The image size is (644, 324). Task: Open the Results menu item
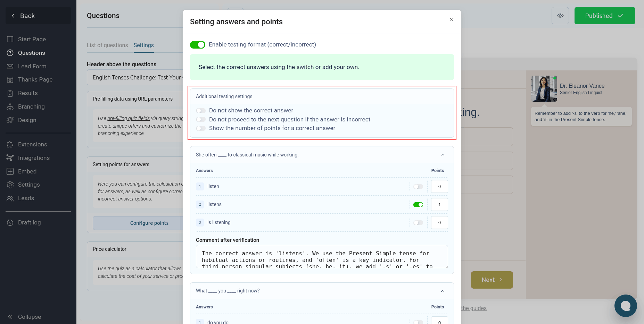[x=28, y=93]
